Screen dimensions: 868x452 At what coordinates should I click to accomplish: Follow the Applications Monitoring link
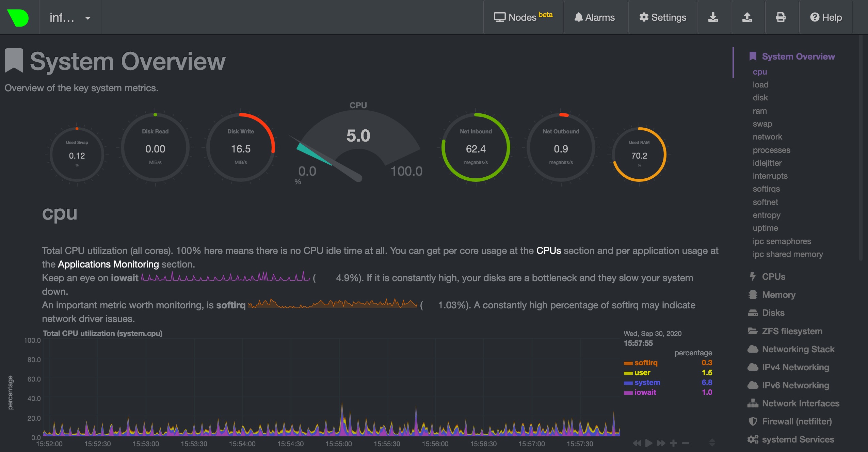click(108, 264)
